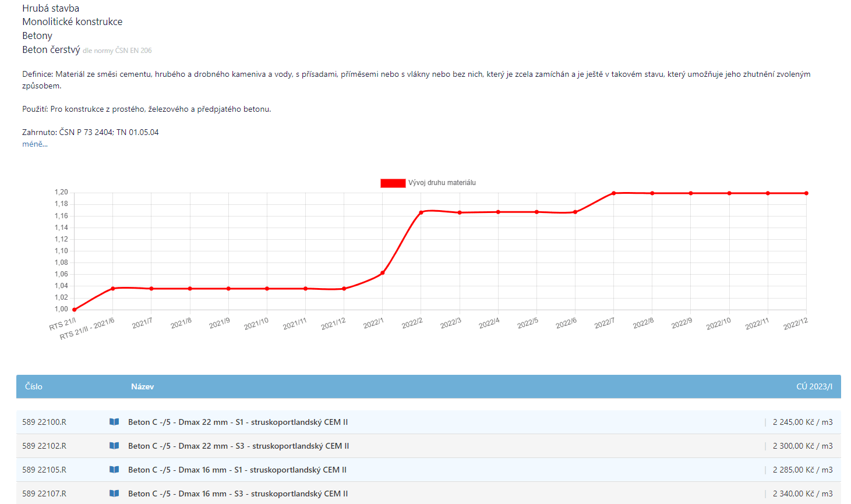The height and width of the screenshot is (504, 851).
Task: Open Beton Dmax 22 mm S3 item
Action: point(238,446)
